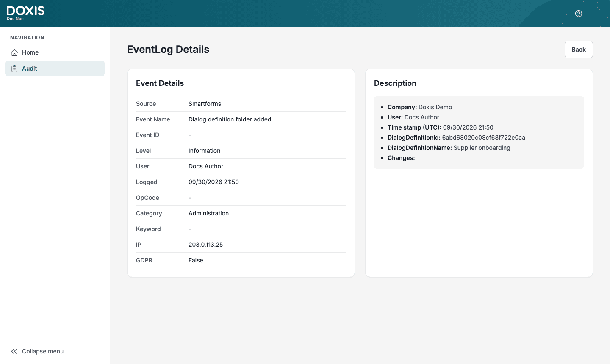Click the GDPR value False
The image size is (610, 364).
click(196, 260)
